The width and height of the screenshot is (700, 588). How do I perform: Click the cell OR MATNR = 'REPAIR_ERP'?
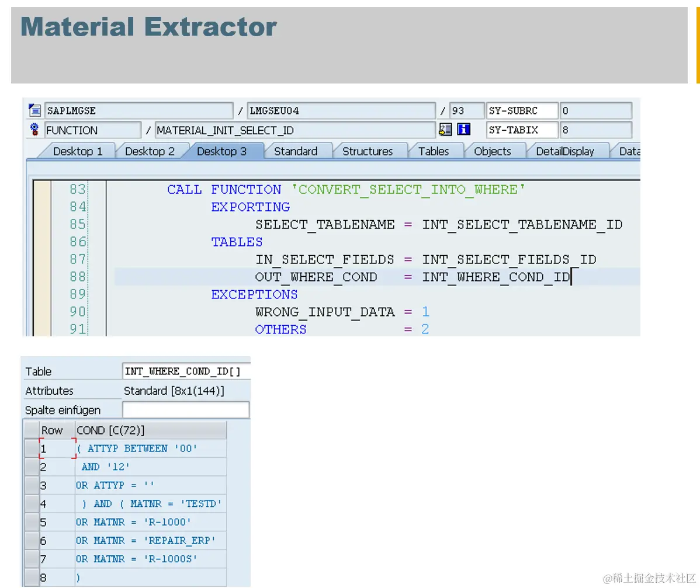pos(150,541)
